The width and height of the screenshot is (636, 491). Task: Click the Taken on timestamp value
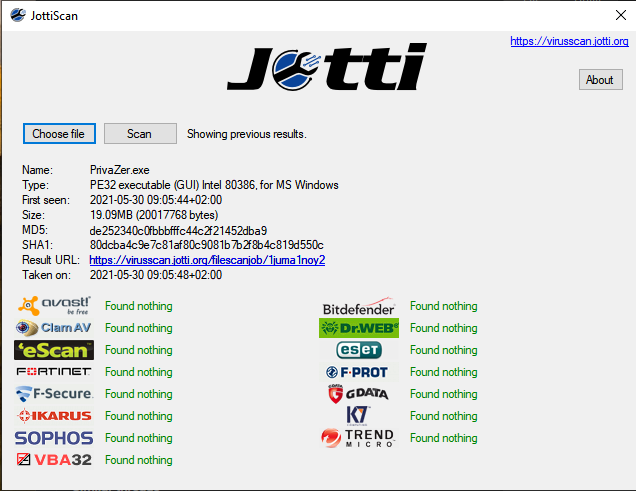pyautogui.click(x=156, y=275)
